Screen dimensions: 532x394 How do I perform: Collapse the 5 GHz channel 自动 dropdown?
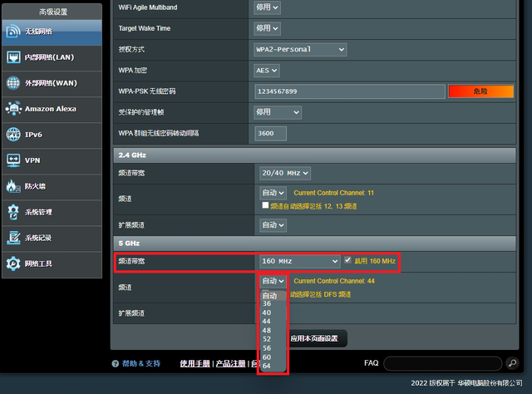click(273, 281)
